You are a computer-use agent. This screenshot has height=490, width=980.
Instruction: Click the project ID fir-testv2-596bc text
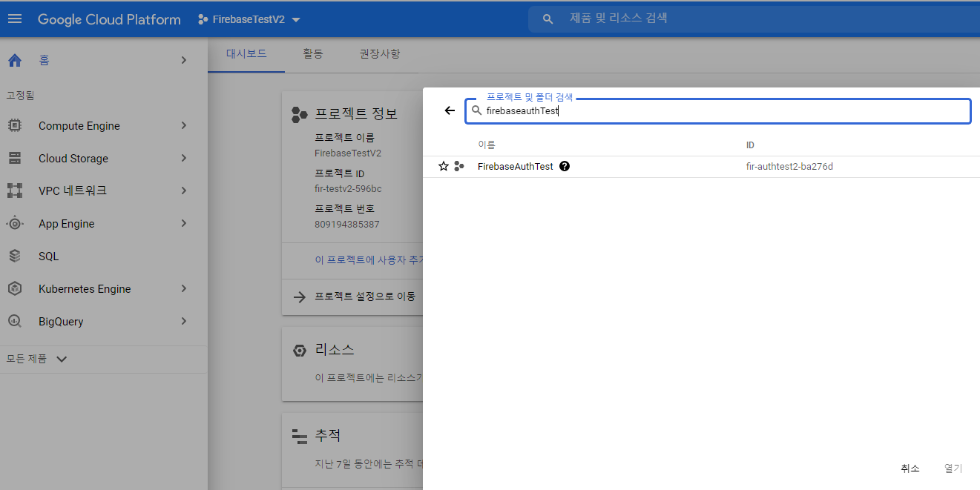click(x=348, y=189)
